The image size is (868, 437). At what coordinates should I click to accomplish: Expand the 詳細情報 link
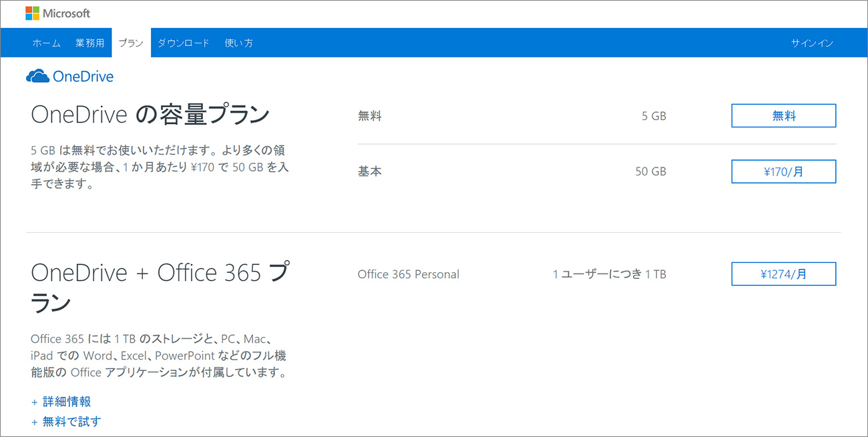tap(61, 402)
